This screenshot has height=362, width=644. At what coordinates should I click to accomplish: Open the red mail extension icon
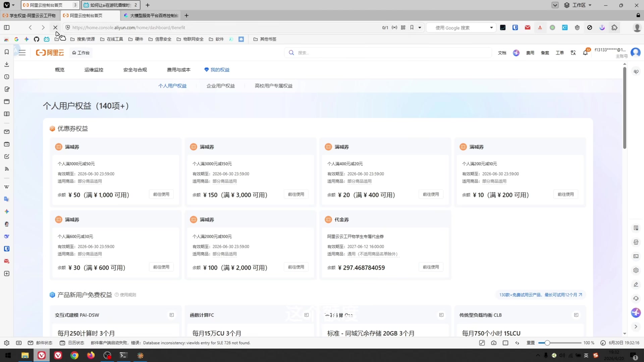(528, 27)
